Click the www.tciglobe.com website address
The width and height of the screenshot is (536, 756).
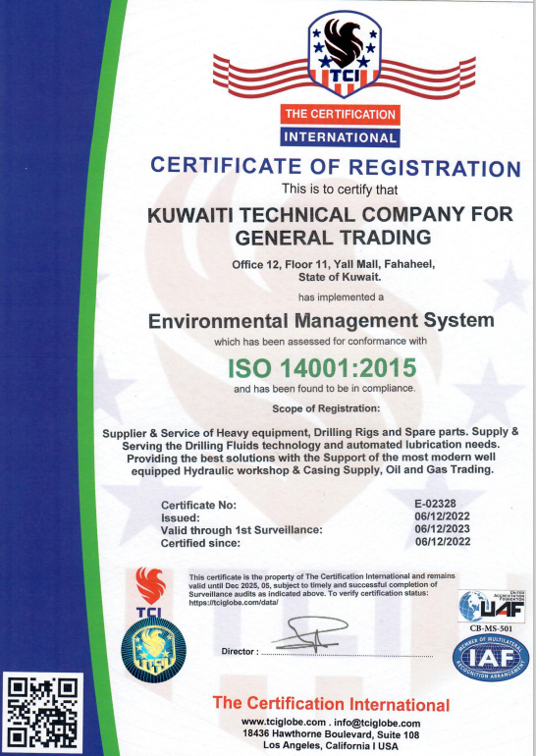(x=284, y=723)
